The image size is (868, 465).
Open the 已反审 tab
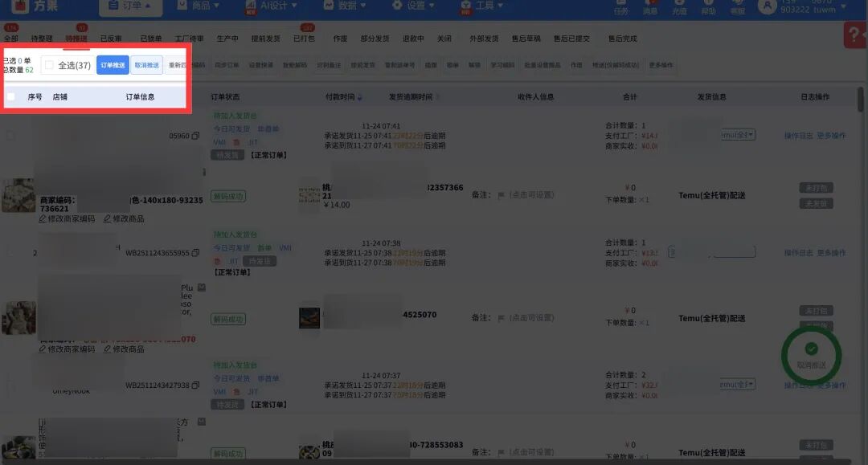tap(111, 39)
